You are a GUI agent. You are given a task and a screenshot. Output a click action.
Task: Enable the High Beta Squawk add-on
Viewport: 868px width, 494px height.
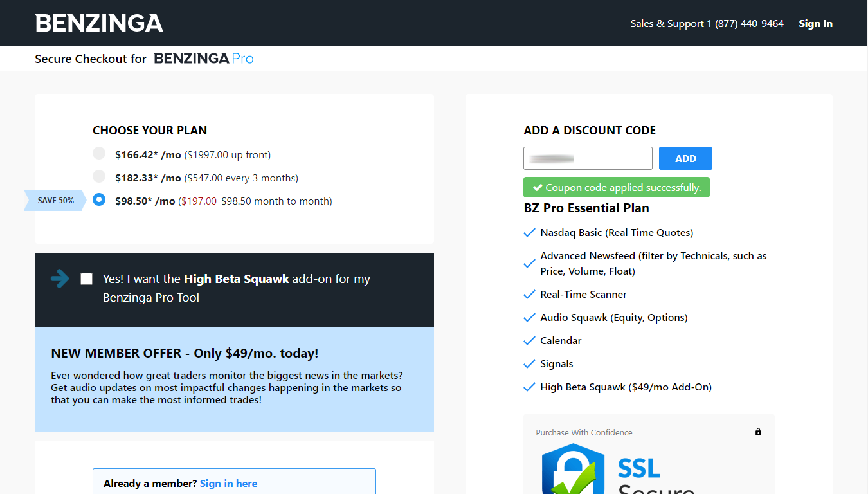click(86, 279)
